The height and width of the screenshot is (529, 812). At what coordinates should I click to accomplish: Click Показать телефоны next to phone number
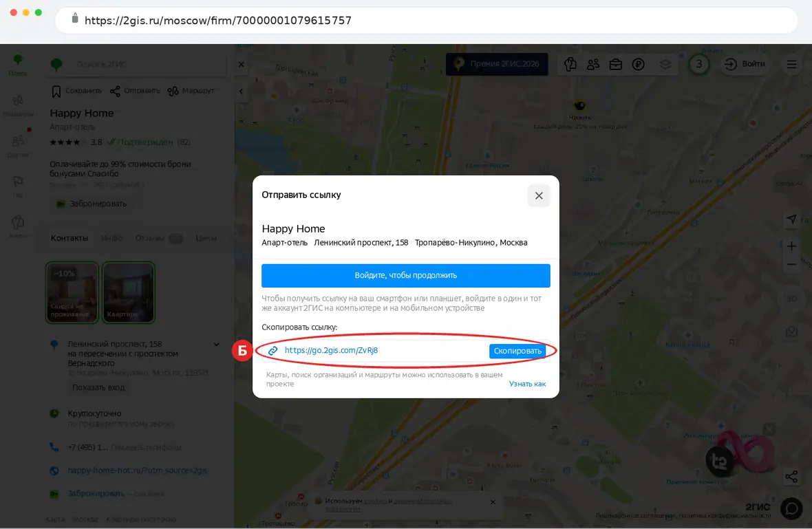tap(146, 447)
